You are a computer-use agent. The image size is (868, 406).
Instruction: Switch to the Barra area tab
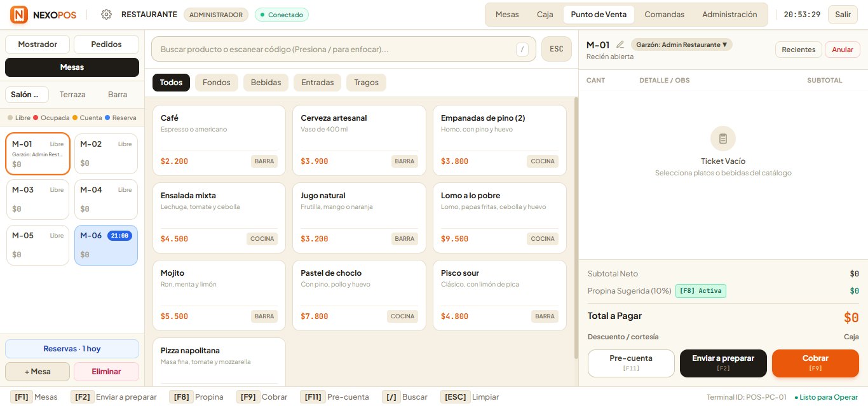point(118,95)
